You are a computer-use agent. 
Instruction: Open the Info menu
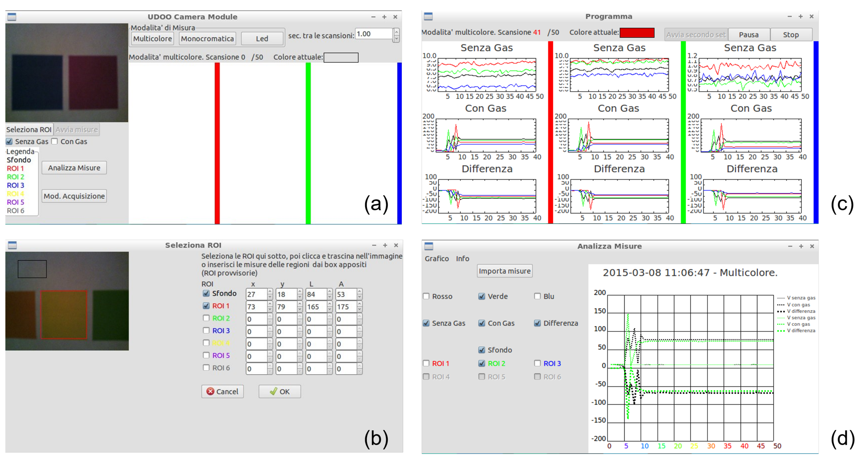[x=462, y=258]
